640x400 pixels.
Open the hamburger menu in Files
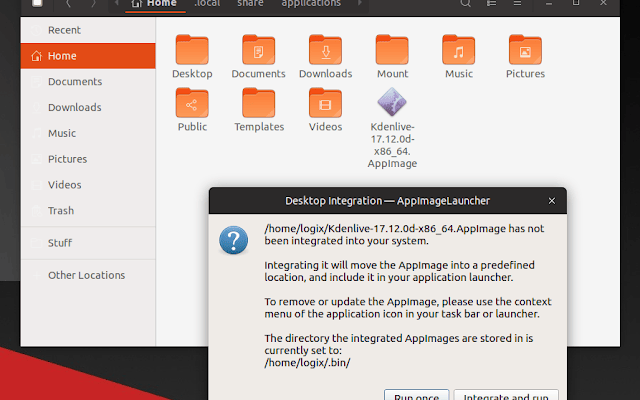tap(517, 3)
